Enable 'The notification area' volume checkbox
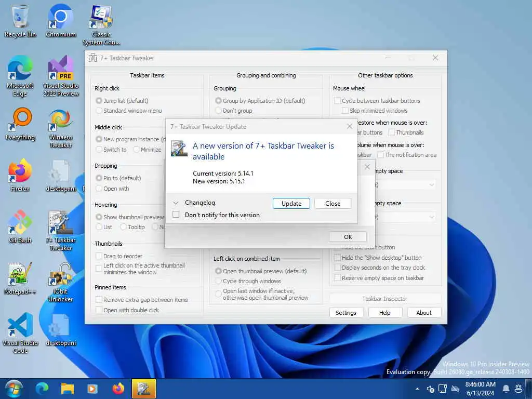 coord(381,155)
